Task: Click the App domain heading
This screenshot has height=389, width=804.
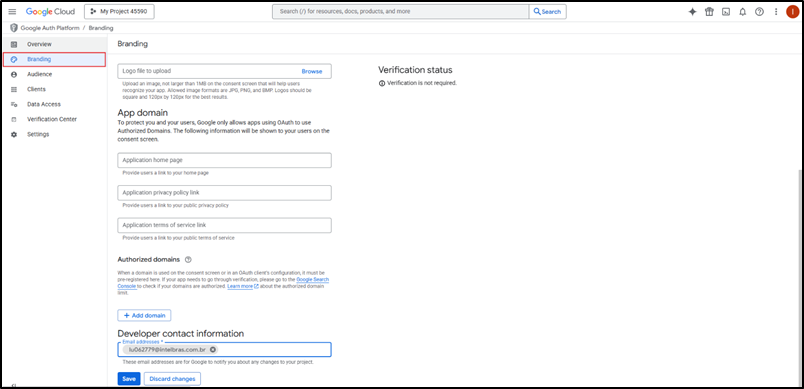Action: click(x=143, y=112)
